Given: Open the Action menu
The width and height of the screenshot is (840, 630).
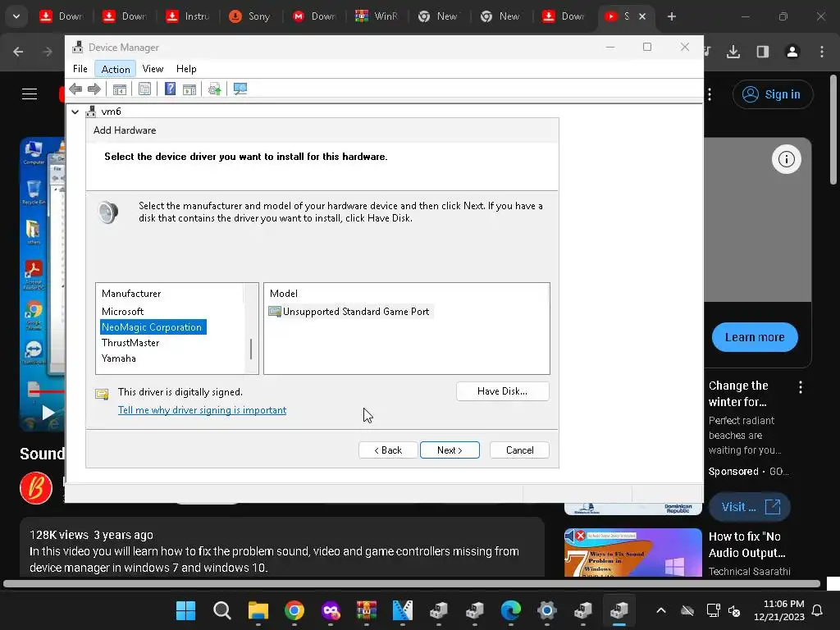Looking at the screenshot, I should [x=116, y=69].
